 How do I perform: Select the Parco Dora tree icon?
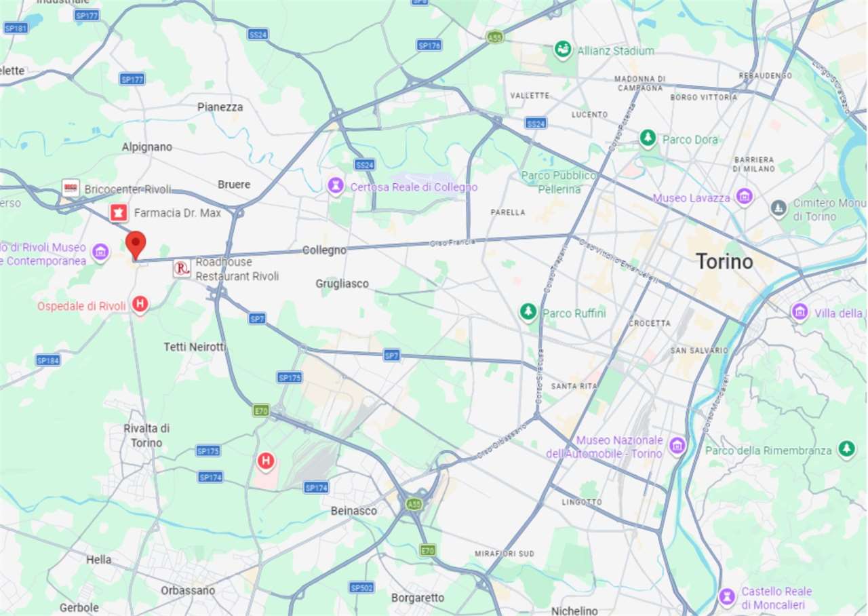648,138
